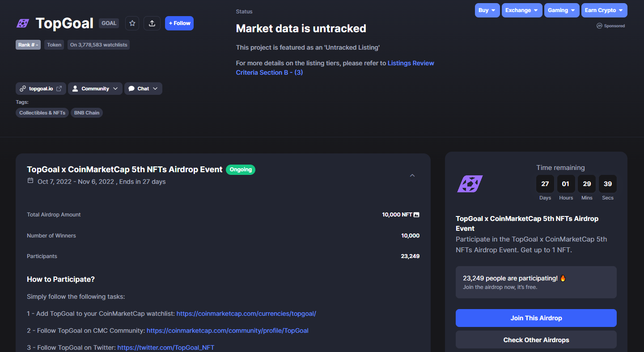Viewport: 644px width, 352px height.
Task: Click the GOAL ticker symbol badge
Action: pyautogui.click(x=109, y=23)
